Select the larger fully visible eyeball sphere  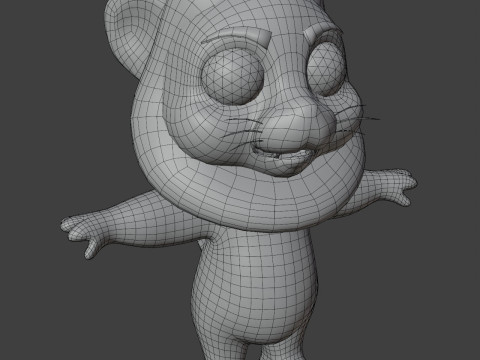232,76
